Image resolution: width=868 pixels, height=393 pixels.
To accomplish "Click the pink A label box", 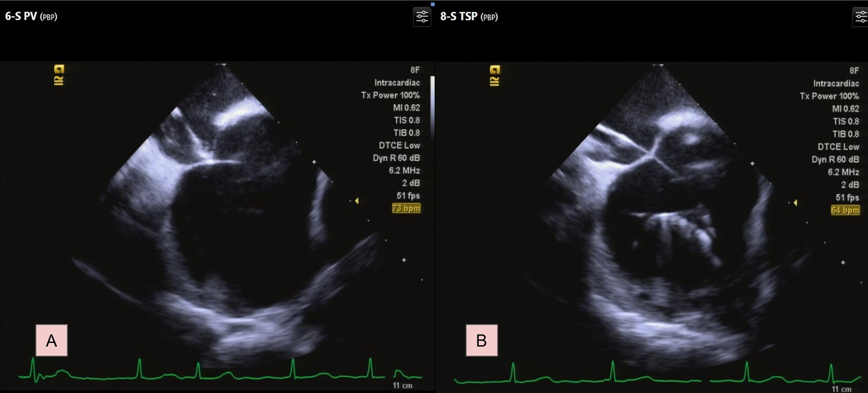I will (x=52, y=340).
